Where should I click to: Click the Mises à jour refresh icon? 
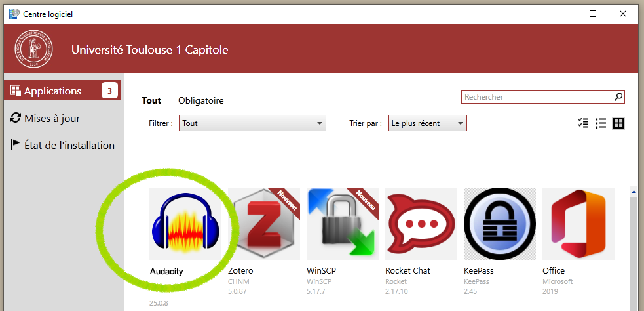16,117
